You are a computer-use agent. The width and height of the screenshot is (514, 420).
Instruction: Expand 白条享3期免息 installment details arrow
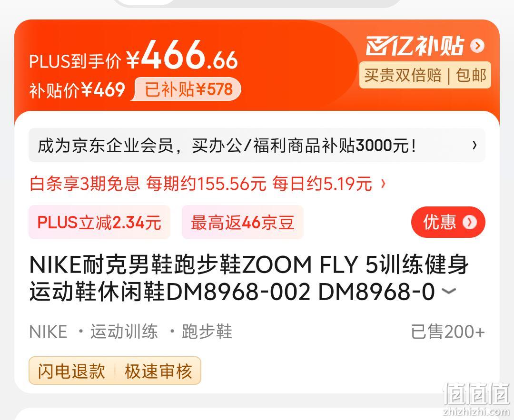(383, 184)
